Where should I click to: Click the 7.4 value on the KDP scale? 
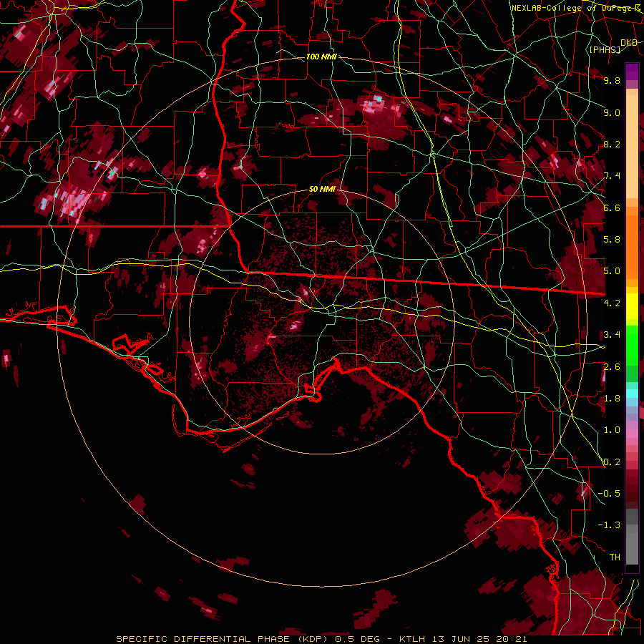[612, 176]
